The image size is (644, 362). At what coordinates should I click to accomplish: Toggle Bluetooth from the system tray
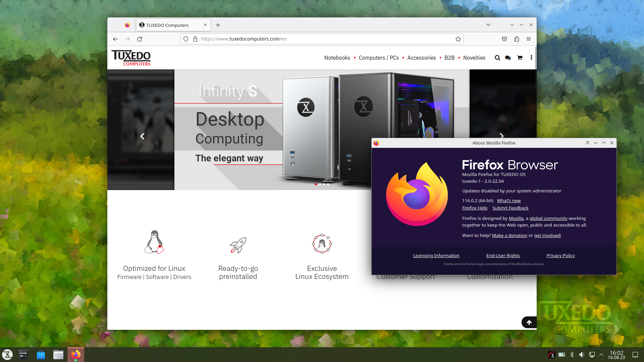pyautogui.click(x=572, y=354)
